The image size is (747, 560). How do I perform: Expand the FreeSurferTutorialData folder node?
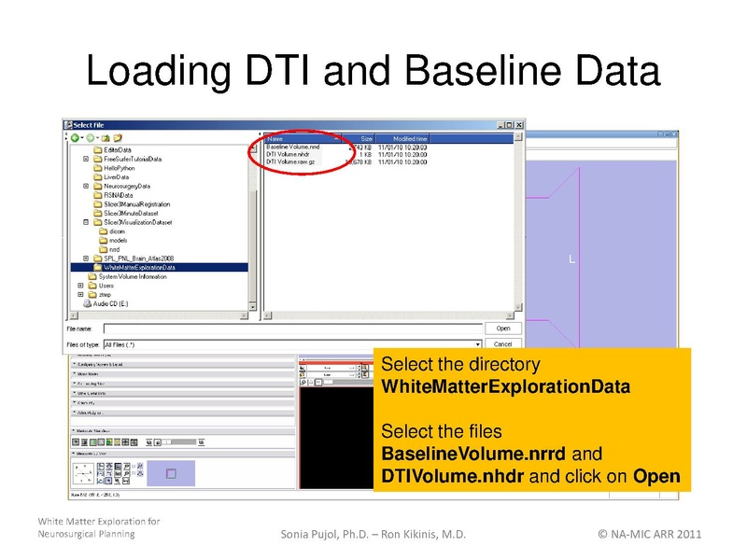87,159
